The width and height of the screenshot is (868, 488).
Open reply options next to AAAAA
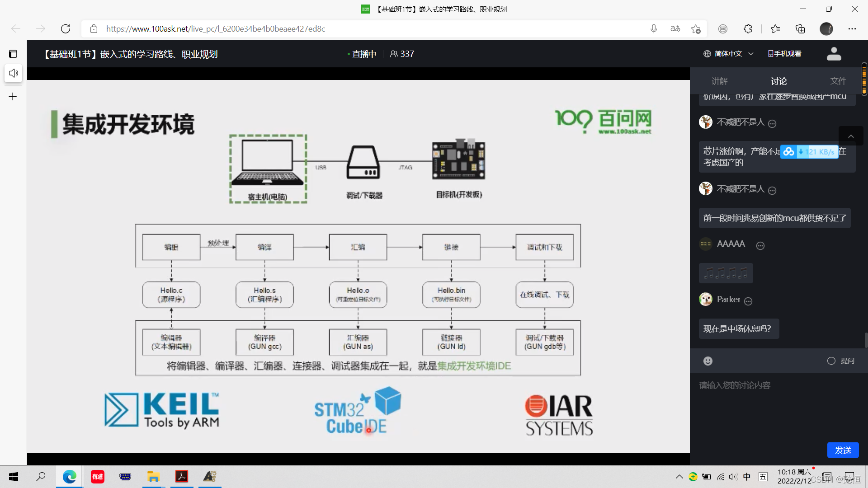[x=760, y=246]
